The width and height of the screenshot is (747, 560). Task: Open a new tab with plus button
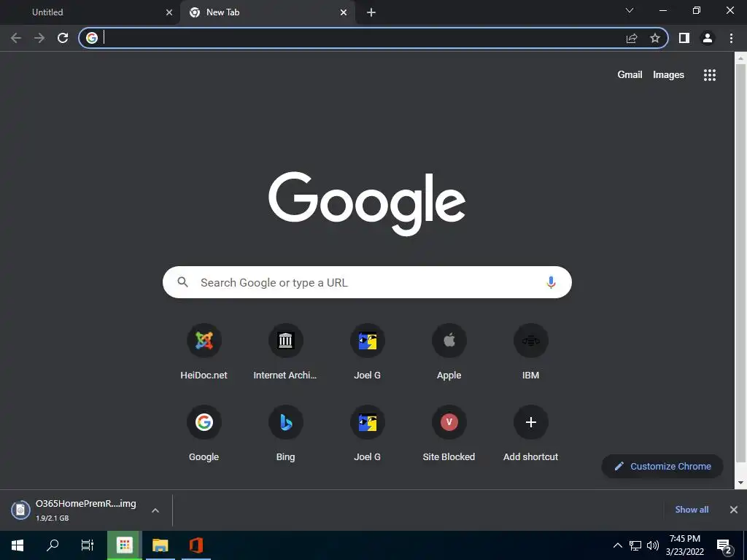(371, 12)
